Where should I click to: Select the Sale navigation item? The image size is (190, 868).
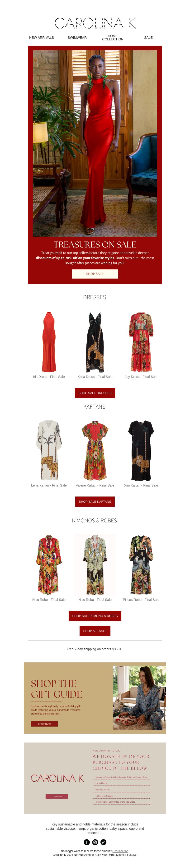148,38
